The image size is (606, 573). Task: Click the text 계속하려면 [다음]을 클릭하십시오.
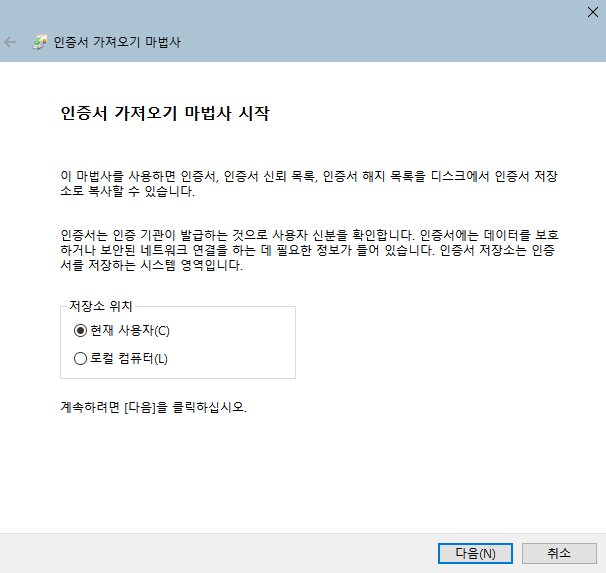point(153,407)
